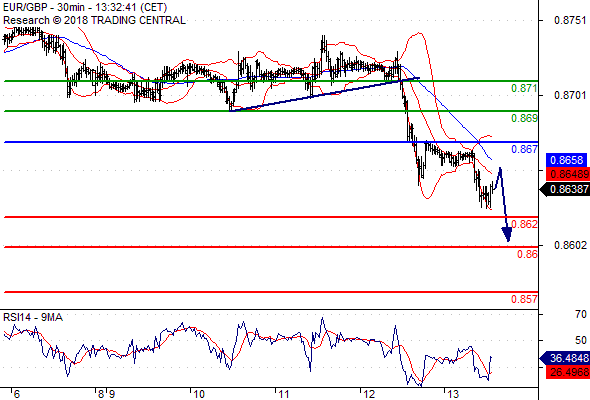
Task: Click the blue downward forecast arrowhead
Action: coord(507,234)
